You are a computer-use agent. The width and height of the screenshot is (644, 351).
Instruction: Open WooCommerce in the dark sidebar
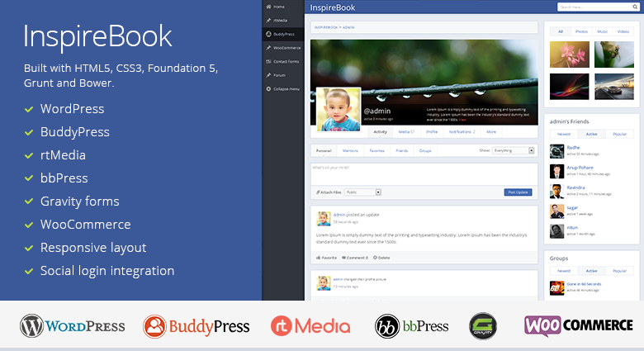[x=283, y=48]
